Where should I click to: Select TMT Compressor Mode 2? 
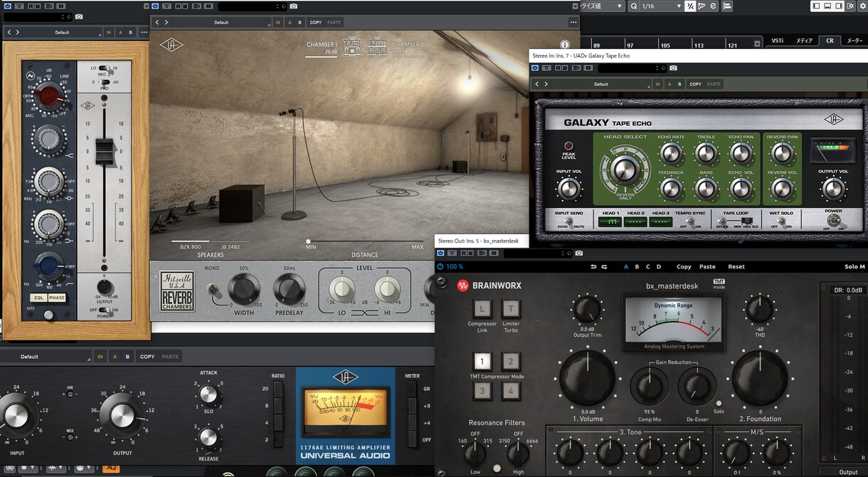tap(512, 361)
